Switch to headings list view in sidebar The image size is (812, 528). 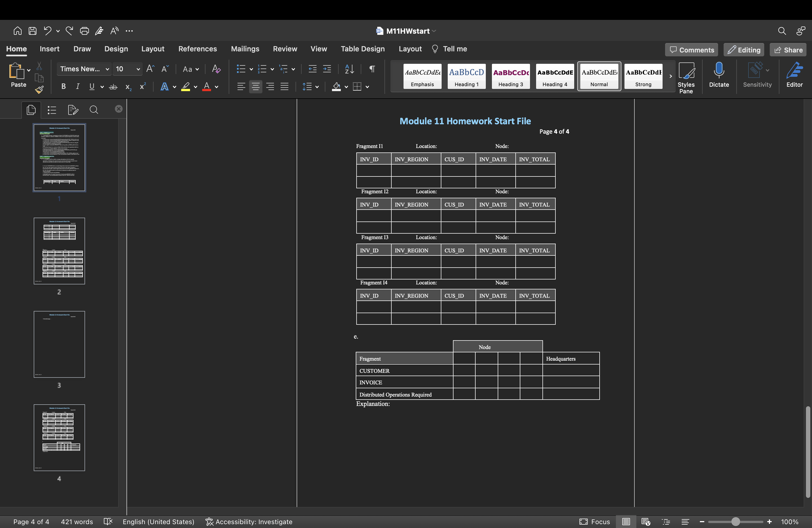pyautogui.click(x=52, y=110)
